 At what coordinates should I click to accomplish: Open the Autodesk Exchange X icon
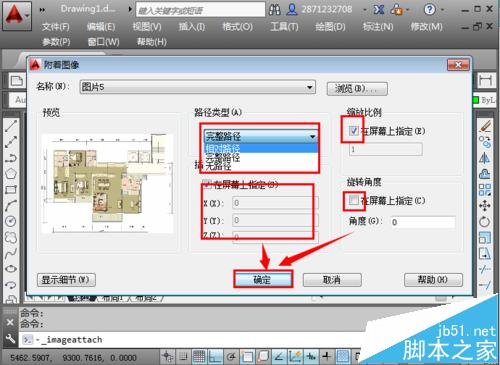coord(379,10)
